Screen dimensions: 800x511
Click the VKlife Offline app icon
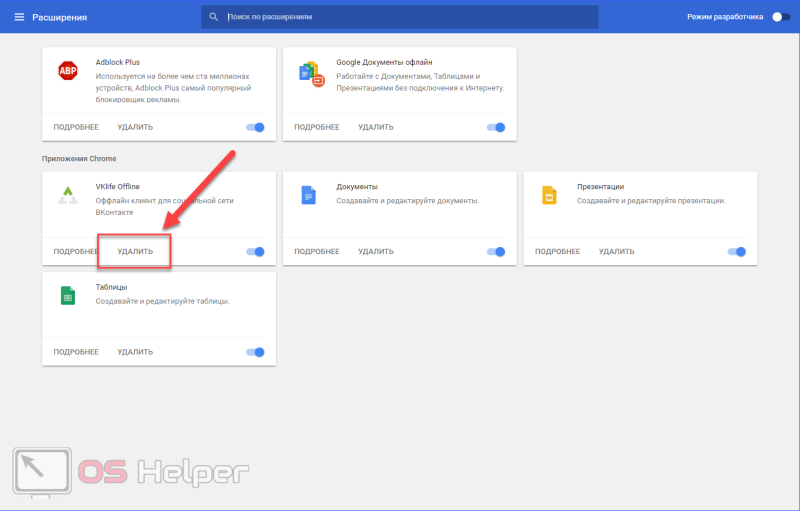(x=68, y=195)
